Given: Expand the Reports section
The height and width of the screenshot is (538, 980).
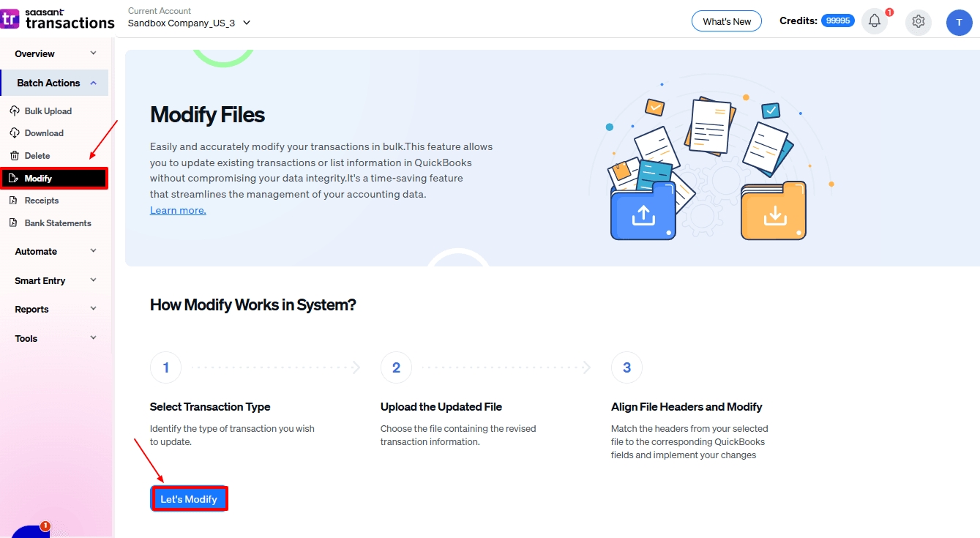Looking at the screenshot, I should (x=56, y=309).
